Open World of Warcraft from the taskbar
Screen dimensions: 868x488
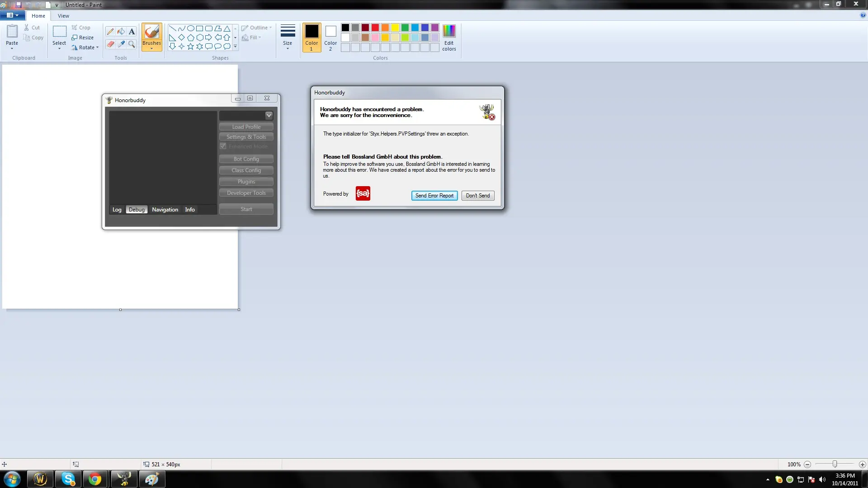coord(40,479)
